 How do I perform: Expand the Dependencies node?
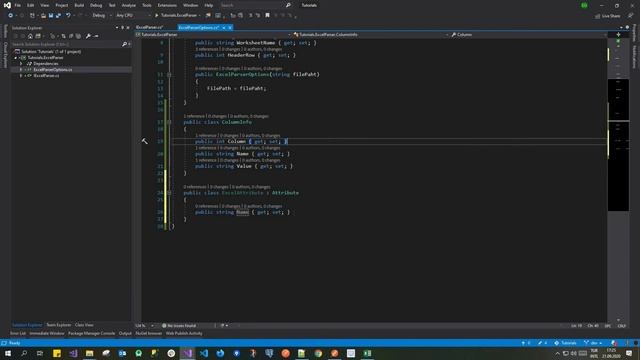[21, 64]
